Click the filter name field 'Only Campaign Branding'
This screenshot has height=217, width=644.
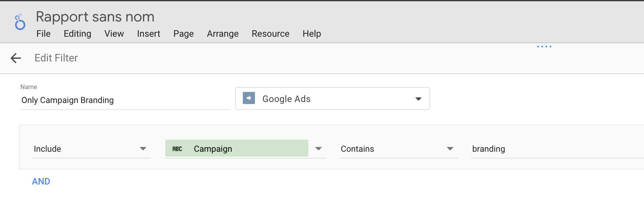pyautogui.click(x=125, y=100)
